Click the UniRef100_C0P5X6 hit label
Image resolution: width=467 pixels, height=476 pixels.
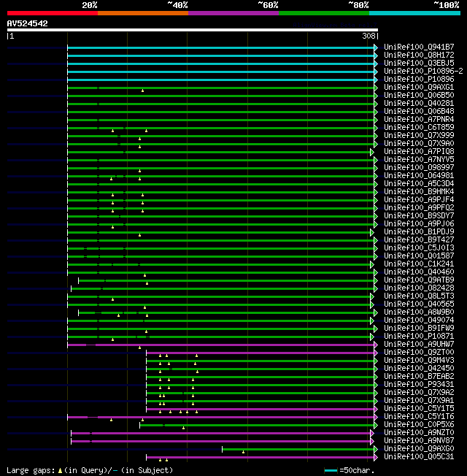tap(419, 424)
